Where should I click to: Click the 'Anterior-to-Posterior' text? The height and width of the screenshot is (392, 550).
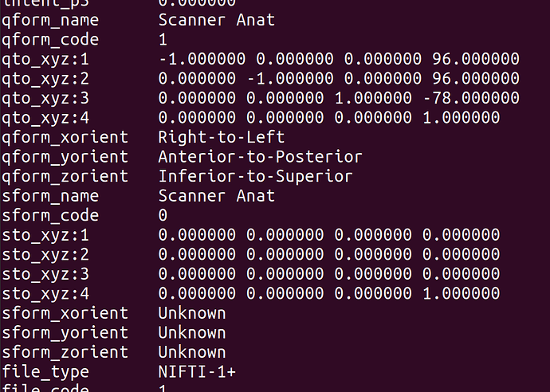pyautogui.click(x=261, y=157)
